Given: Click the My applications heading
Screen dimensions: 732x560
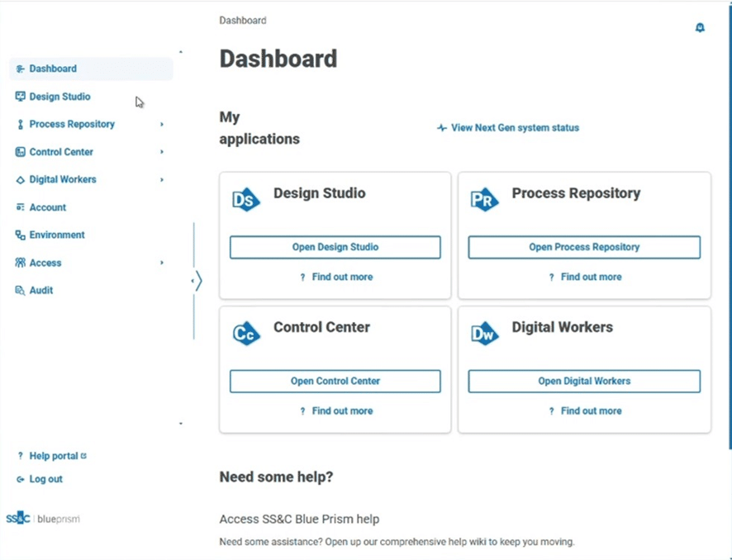Looking at the screenshot, I should 259,128.
